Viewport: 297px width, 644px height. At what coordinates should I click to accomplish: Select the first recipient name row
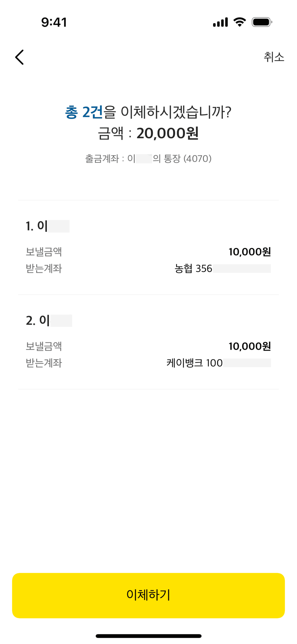(48, 226)
